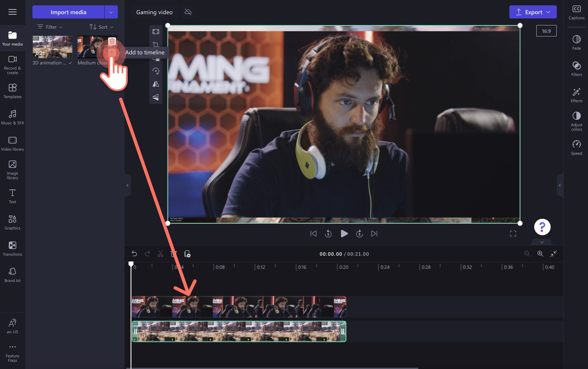Click the Export button
This screenshot has width=588, height=369.
click(533, 12)
